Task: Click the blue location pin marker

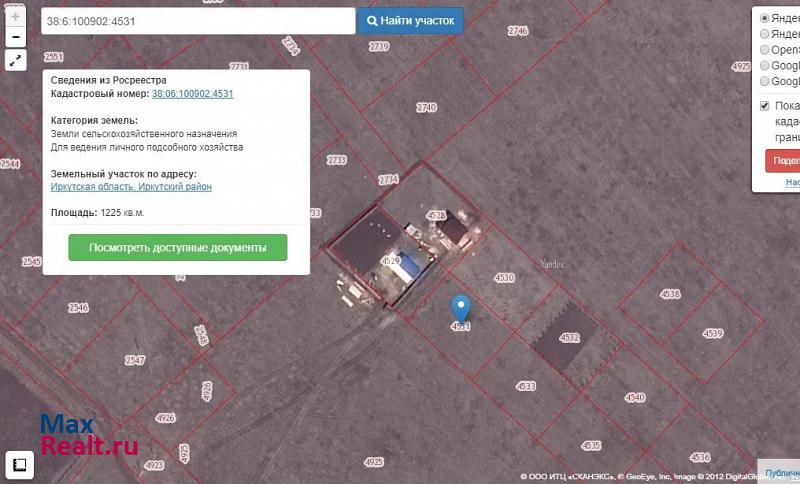Action: tap(461, 309)
